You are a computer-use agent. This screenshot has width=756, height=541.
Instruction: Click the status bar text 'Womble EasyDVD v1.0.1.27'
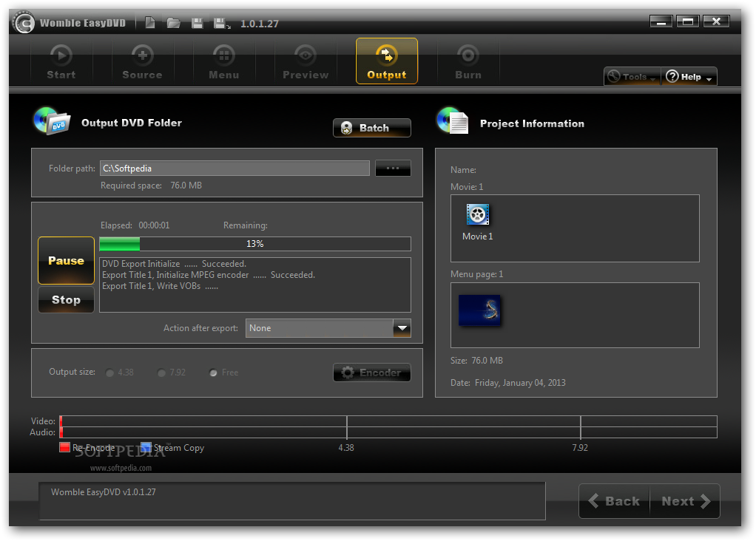[x=103, y=492]
